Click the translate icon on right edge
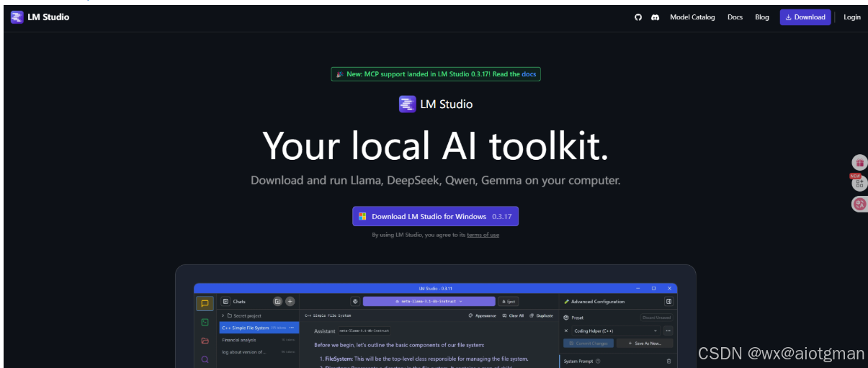This screenshot has width=868, height=368. (x=859, y=204)
